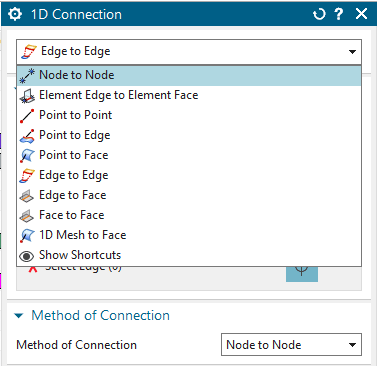The height and width of the screenshot is (366, 377).
Task: Collapse the Edge to Edge type dropdown arrow
Action: (x=352, y=52)
